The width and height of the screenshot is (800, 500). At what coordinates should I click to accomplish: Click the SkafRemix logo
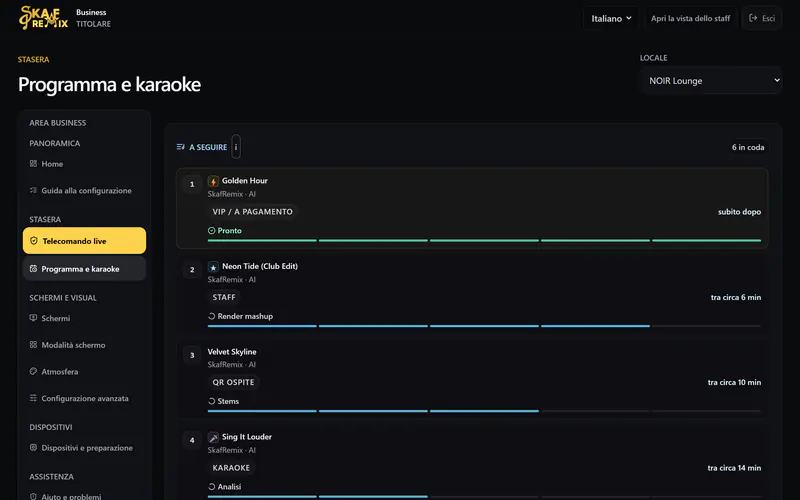43,18
